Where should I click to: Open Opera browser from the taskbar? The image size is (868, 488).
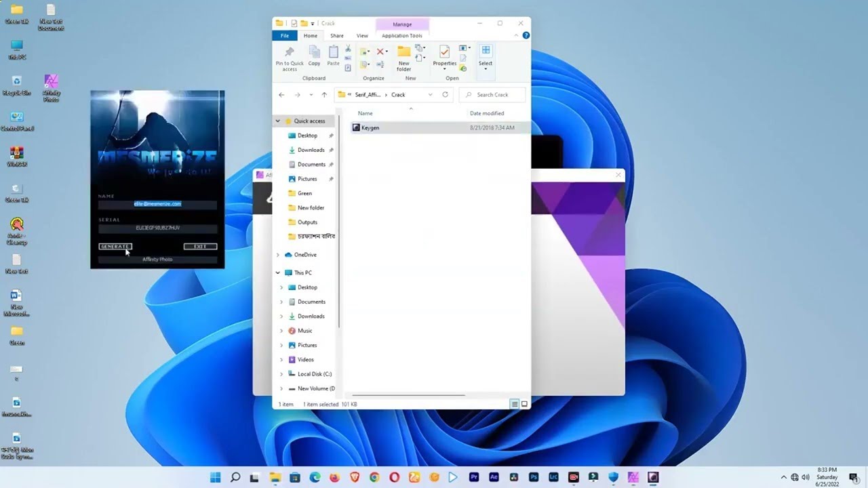(394, 477)
